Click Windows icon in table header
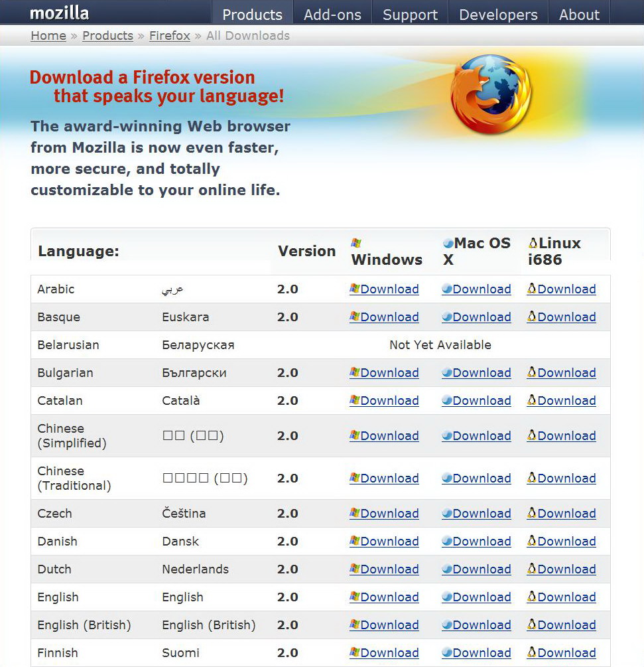The height and width of the screenshot is (667, 644). 356,243
